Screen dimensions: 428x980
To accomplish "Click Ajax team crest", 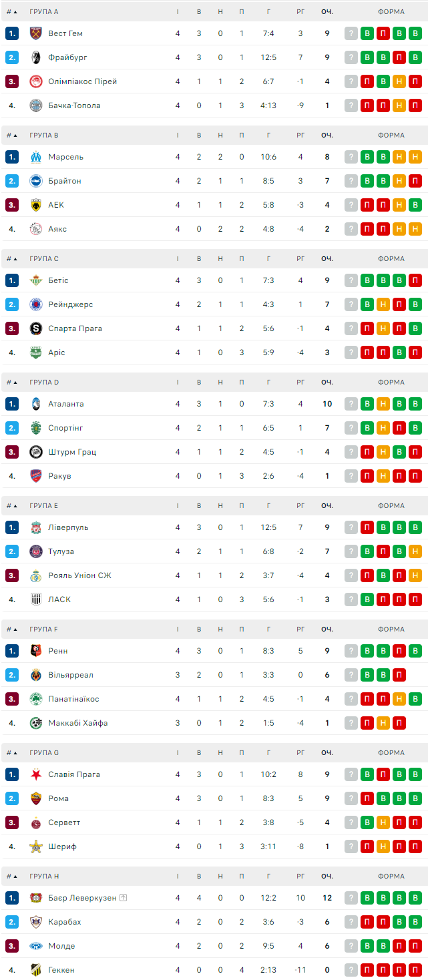I will pos(36,229).
